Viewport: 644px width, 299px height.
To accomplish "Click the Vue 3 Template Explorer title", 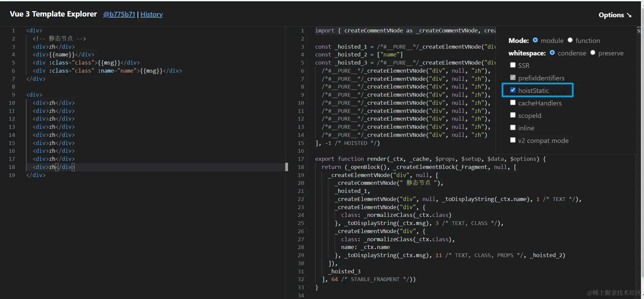I will coord(53,14).
